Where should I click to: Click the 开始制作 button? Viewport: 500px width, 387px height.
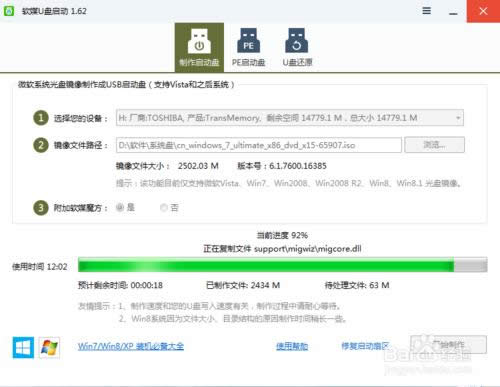(x=448, y=344)
